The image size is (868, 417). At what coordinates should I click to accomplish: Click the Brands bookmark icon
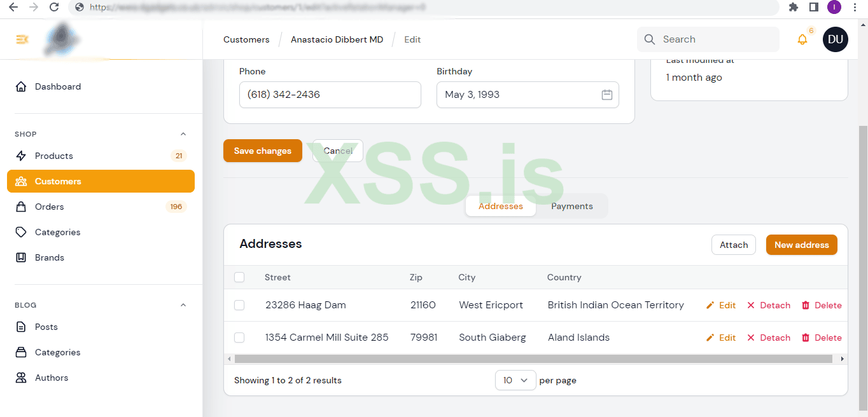(21, 257)
